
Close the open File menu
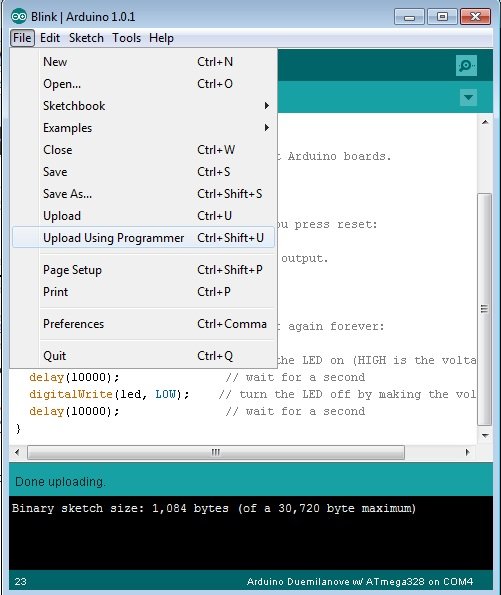(22, 38)
